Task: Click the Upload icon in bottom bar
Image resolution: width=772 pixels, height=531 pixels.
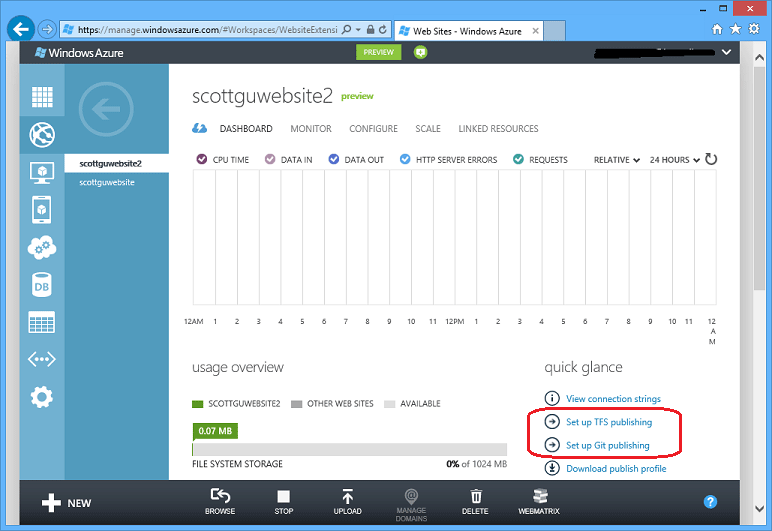Action: tap(348, 497)
